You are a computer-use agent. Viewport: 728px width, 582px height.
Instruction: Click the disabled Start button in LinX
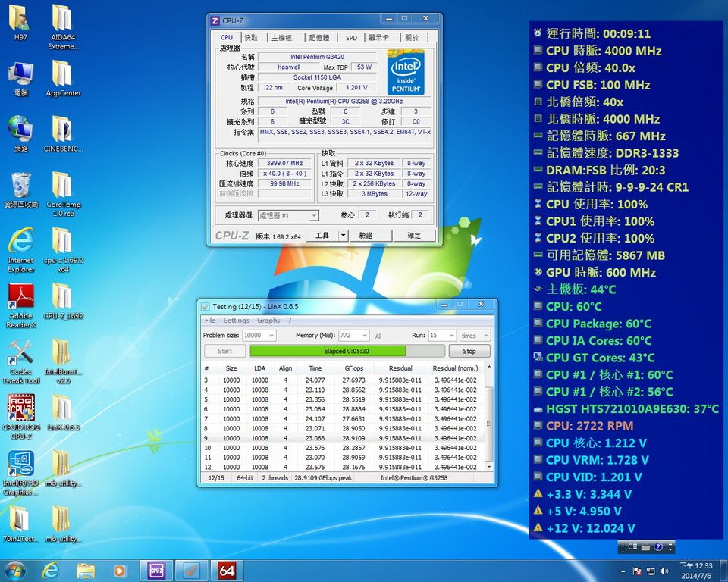pos(224,352)
